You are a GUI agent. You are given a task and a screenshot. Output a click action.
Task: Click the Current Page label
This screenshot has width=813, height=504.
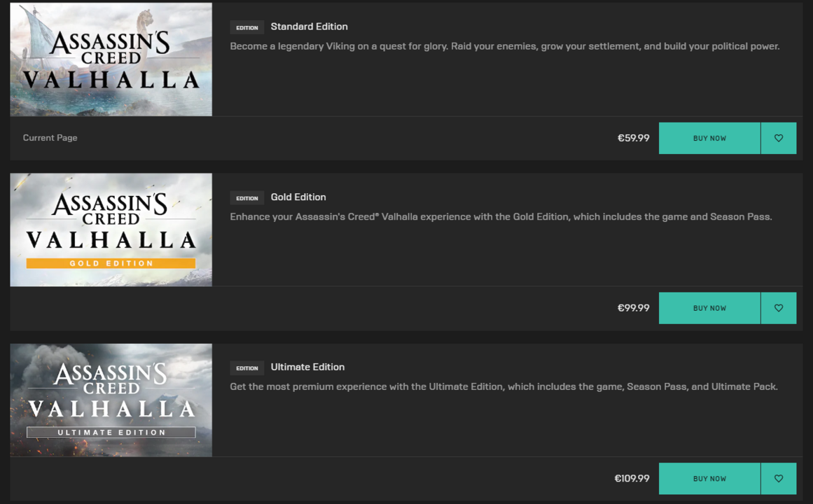[x=50, y=138]
